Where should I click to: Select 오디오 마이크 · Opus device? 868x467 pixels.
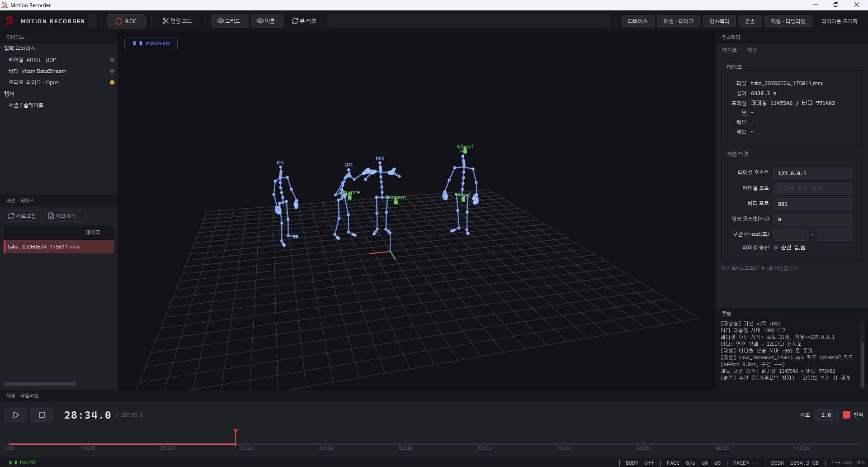coord(59,82)
